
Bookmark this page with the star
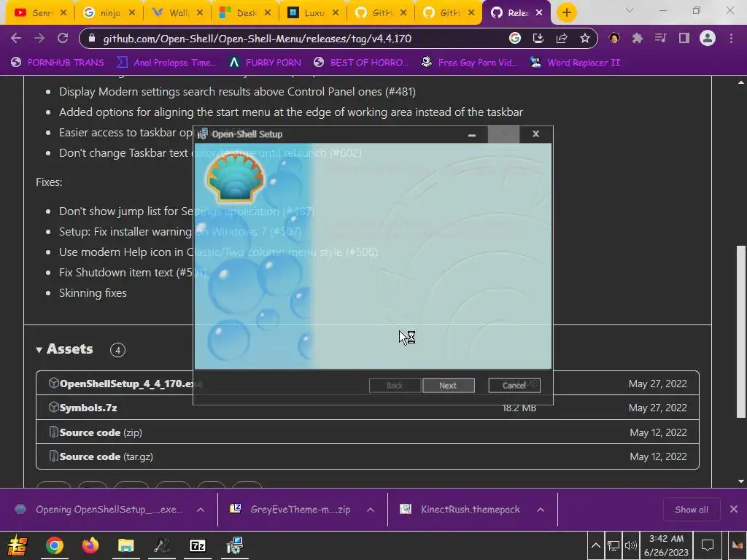tap(585, 39)
